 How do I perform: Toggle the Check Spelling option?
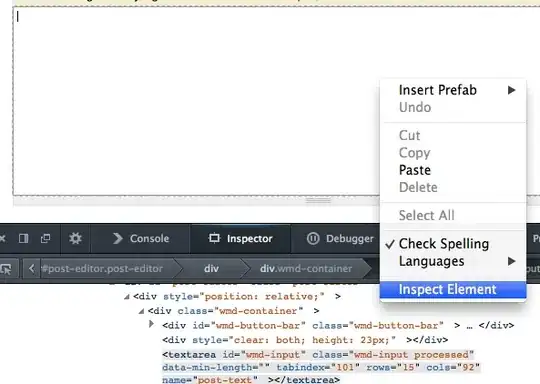pos(453,244)
